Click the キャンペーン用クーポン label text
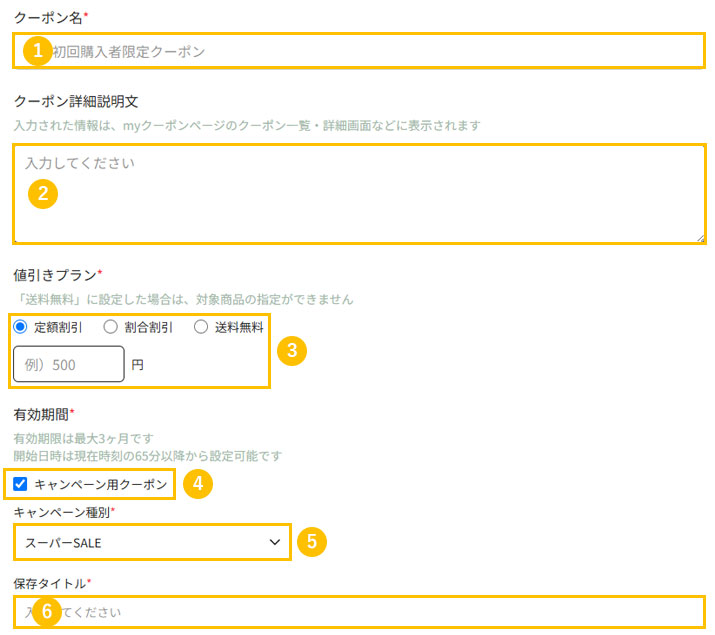The height and width of the screenshot is (635, 715). point(101,484)
